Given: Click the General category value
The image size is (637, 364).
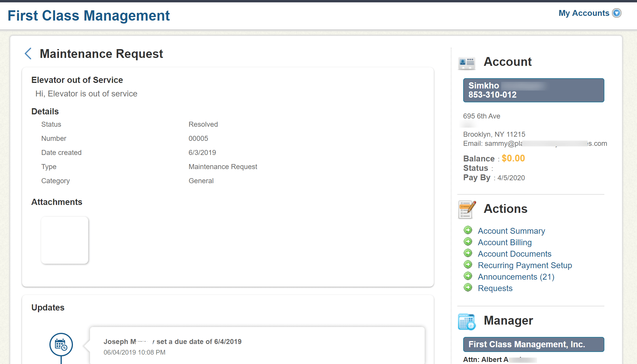Looking at the screenshot, I should click(x=201, y=181).
